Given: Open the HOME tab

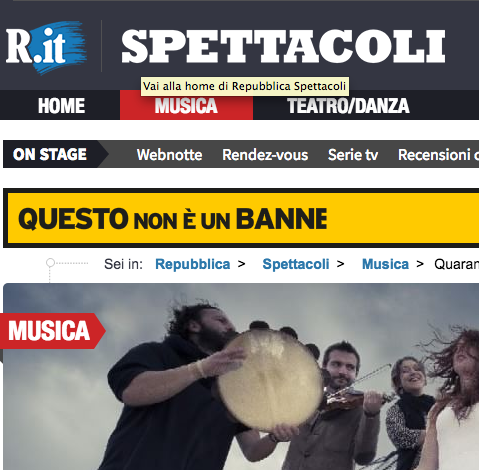Looking at the screenshot, I should click(x=61, y=105).
